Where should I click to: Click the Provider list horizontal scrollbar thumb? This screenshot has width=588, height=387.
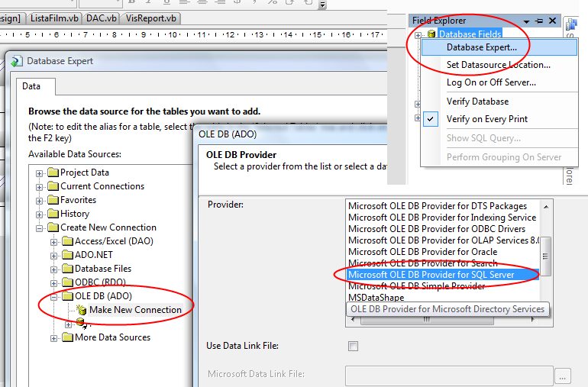427,320
